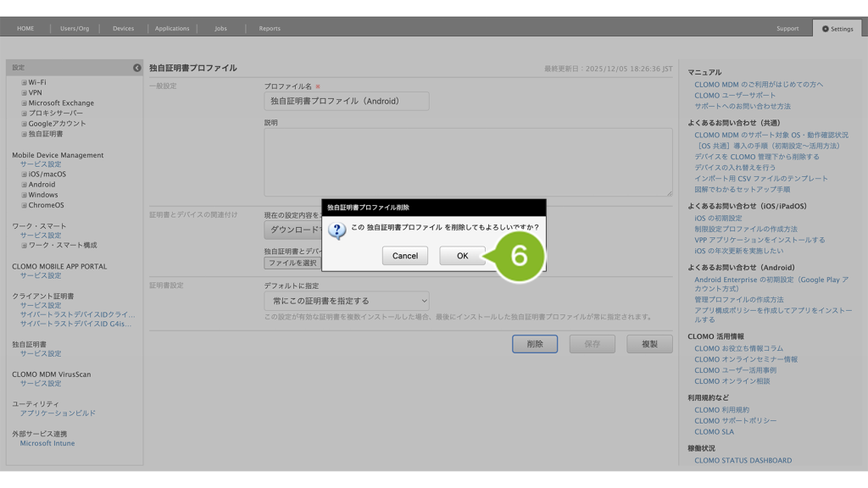Click the Settings gear icon in the top bar
Image resolution: width=868 pixels, height=488 pixels.
(x=826, y=29)
